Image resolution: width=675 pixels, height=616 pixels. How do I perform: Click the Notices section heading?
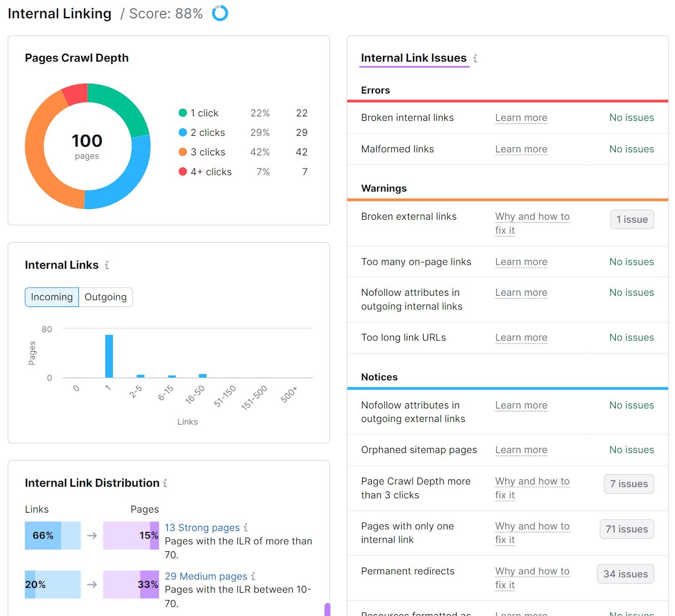coord(379,377)
